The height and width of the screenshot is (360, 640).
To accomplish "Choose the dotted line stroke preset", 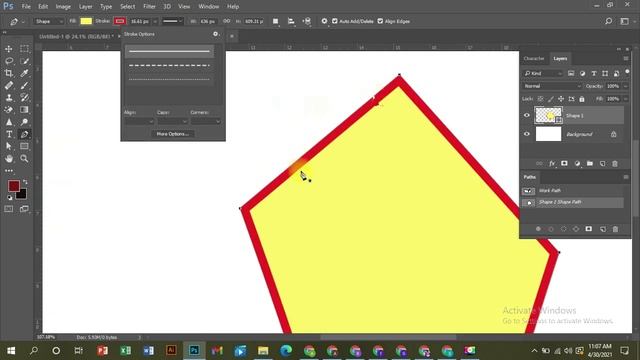I will pyautogui.click(x=169, y=79).
